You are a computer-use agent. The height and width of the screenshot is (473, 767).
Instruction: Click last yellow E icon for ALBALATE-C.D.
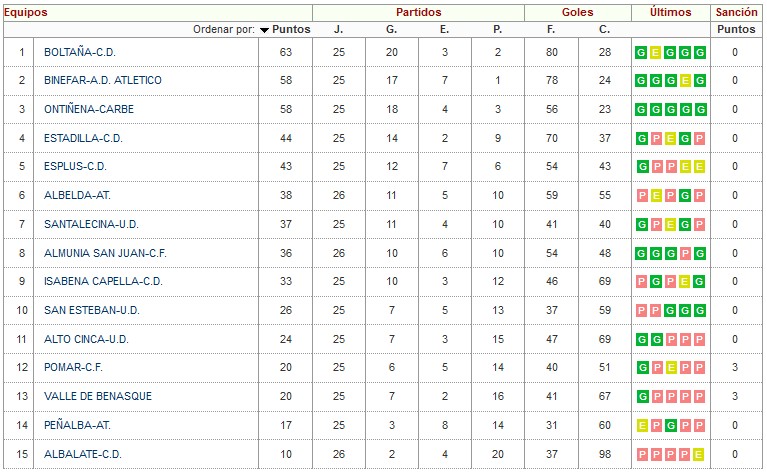[699, 454]
